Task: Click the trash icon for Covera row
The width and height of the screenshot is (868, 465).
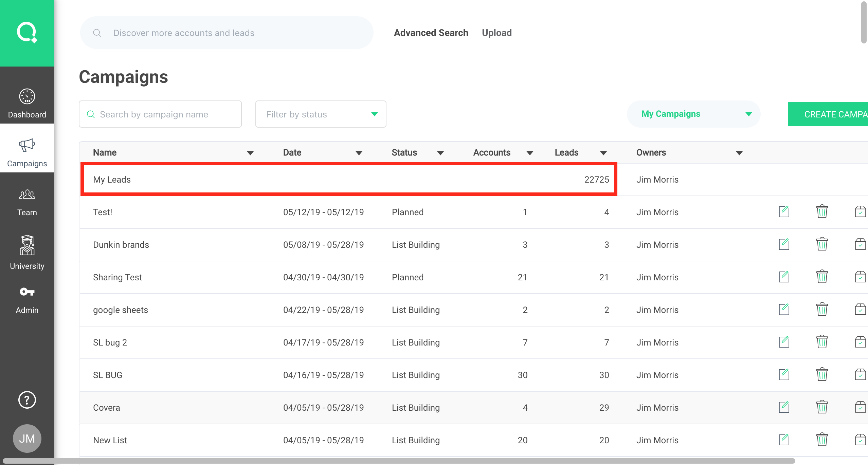Action: pyautogui.click(x=822, y=407)
